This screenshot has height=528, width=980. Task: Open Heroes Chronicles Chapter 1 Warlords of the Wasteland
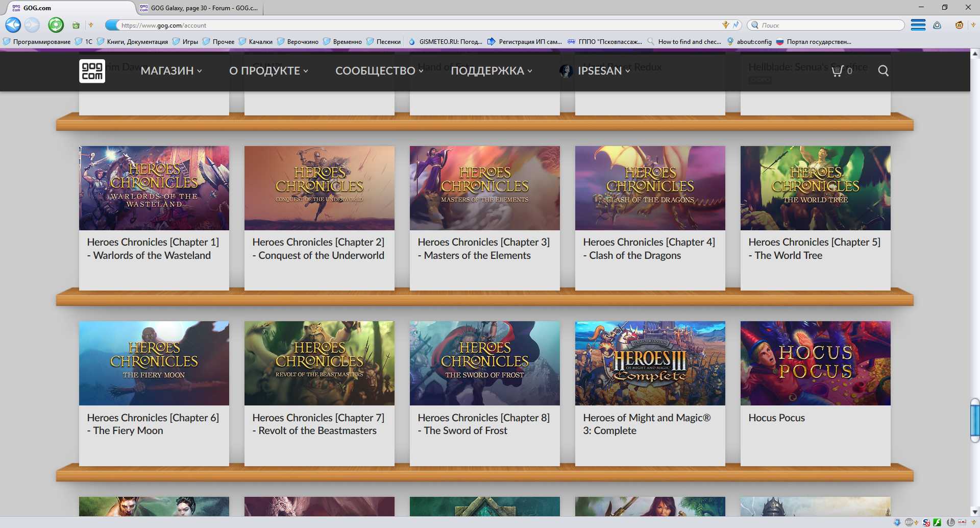(x=154, y=218)
